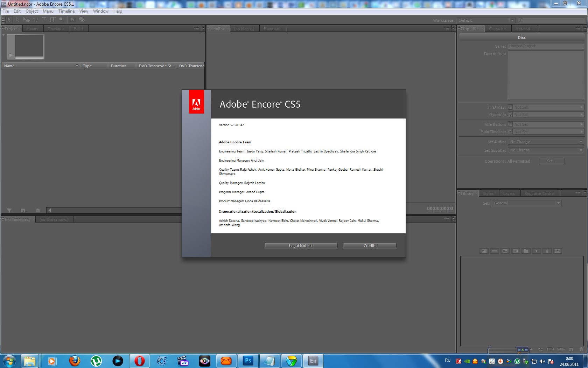This screenshot has width=588, height=368.
Task: Pick the Rotate tool
Action: [35, 20]
